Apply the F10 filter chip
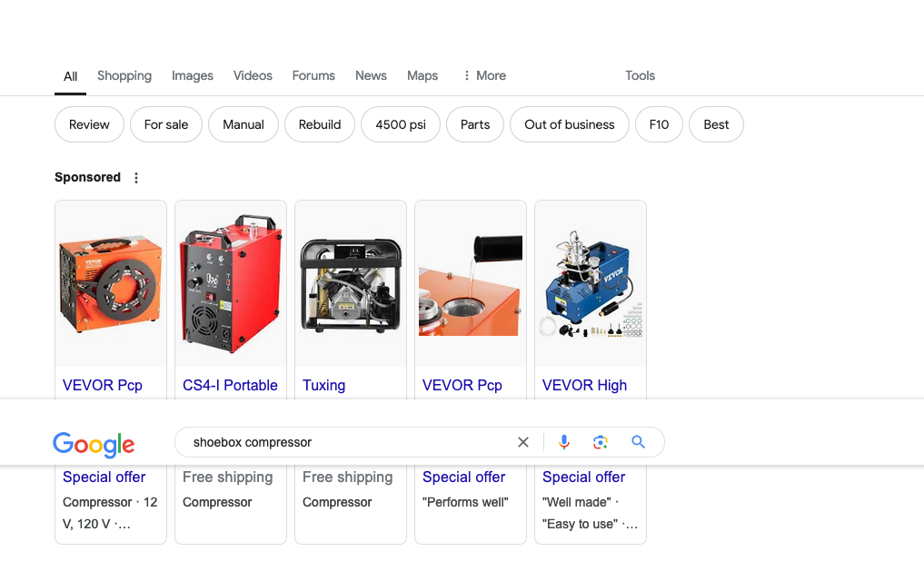 (659, 124)
